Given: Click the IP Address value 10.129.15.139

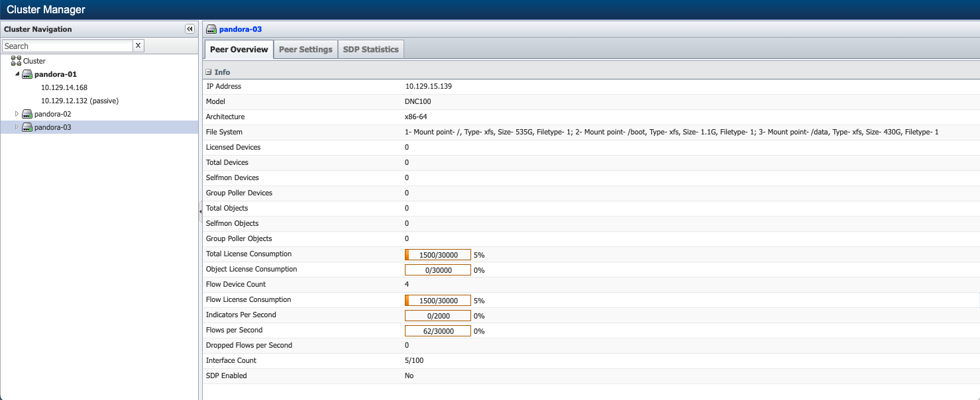Looking at the screenshot, I should pos(429,86).
